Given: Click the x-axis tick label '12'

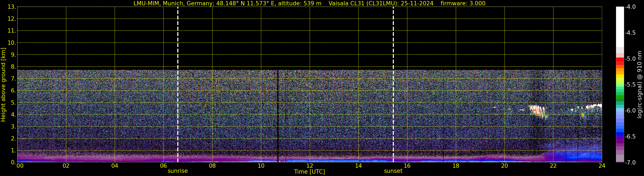Looking at the screenshot, I should pyautogui.click(x=310, y=166).
